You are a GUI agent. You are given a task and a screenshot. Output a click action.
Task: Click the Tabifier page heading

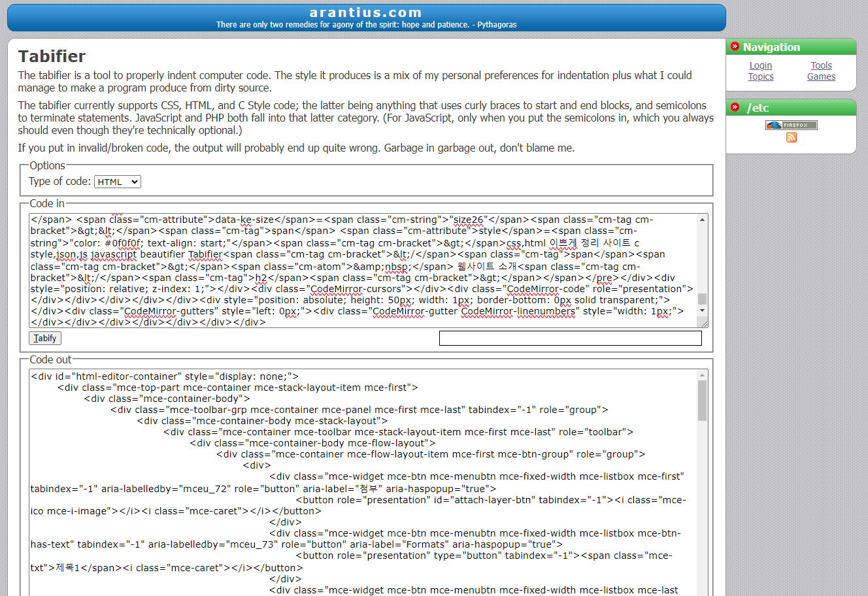point(52,56)
